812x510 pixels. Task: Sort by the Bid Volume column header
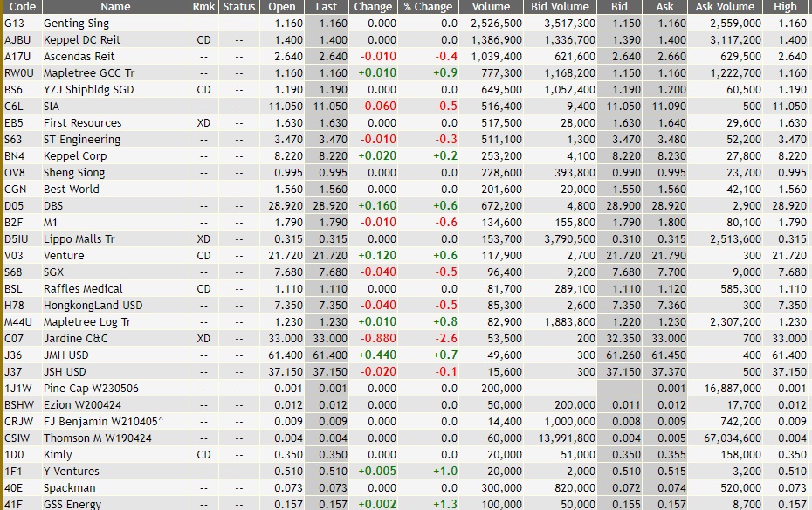click(560, 7)
